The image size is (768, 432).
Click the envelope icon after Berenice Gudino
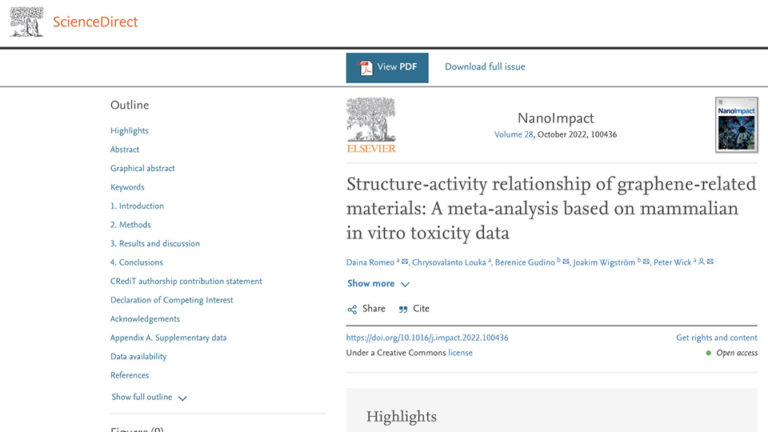click(566, 262)
